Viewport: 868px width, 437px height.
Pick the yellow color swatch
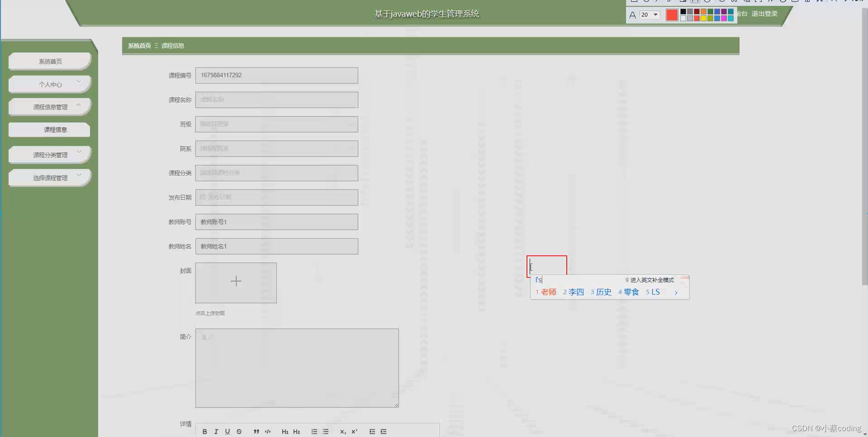[703, 19]
